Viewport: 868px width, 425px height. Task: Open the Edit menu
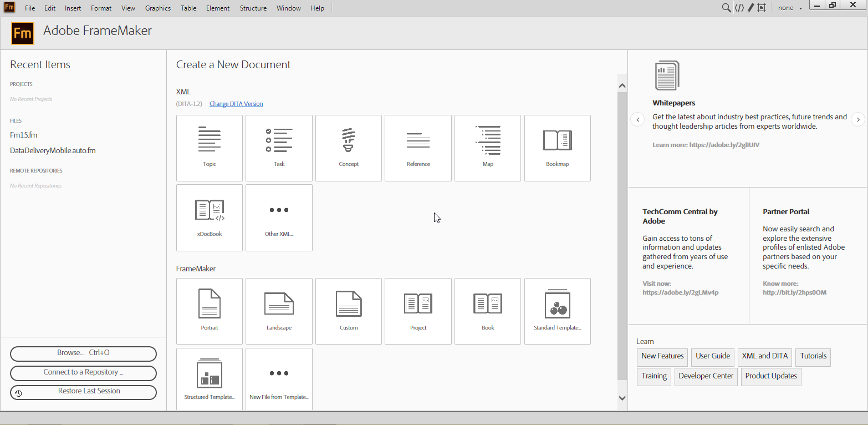(50, 8)
